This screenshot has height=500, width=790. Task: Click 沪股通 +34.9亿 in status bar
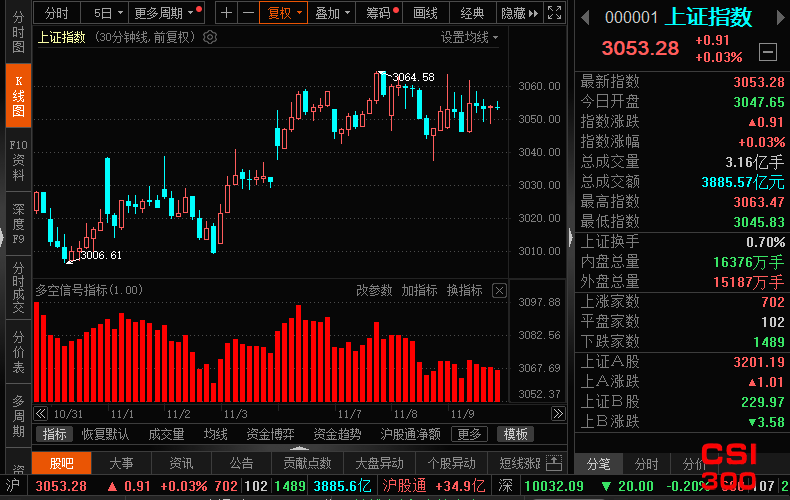pos(433,486)
